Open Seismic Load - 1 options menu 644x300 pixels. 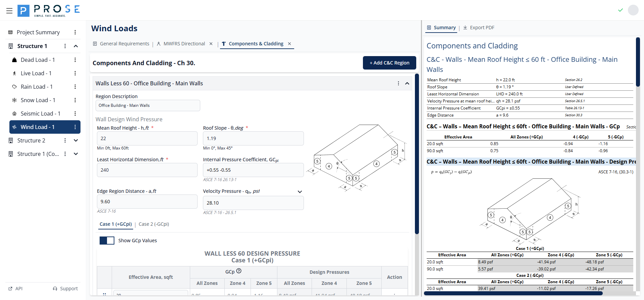click(x=75, y=114)
